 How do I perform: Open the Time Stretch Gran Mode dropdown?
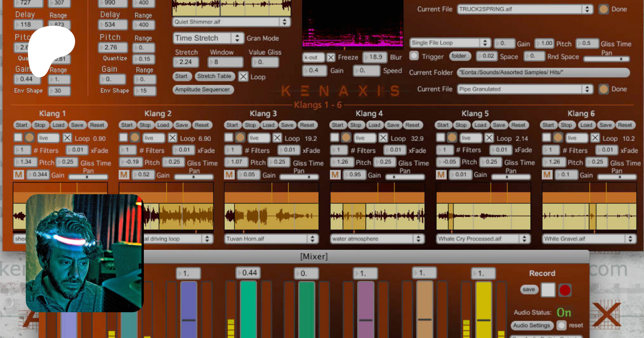tap(208, 38)
